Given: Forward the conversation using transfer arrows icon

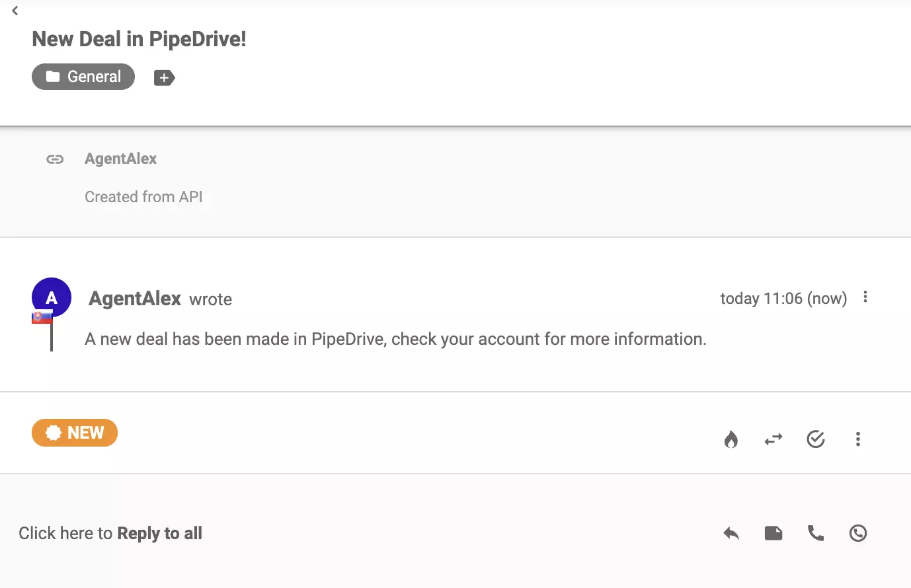Looking at the screenshot, I should click(x=773, y=439).
